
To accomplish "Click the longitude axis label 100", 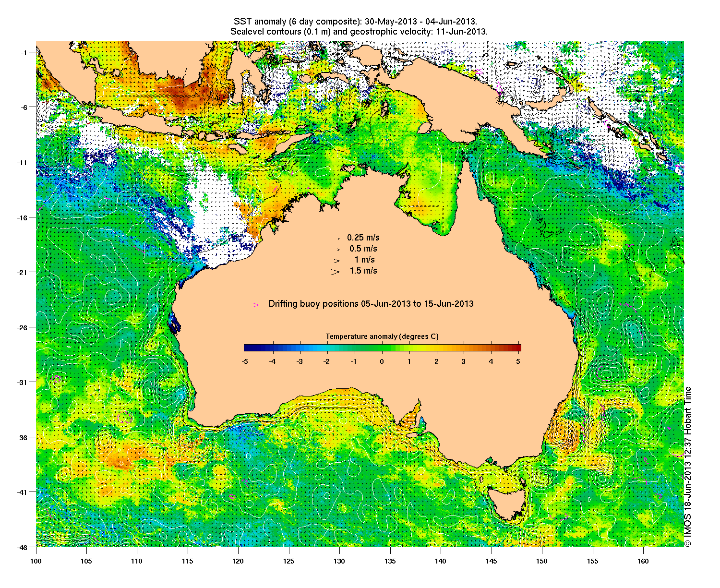I will point(36,561).
